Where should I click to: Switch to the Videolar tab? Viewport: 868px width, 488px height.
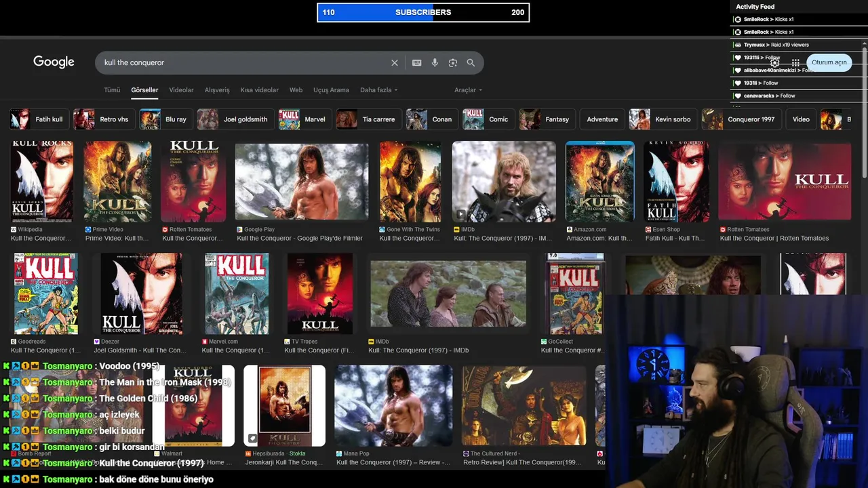tap(181, 89)
